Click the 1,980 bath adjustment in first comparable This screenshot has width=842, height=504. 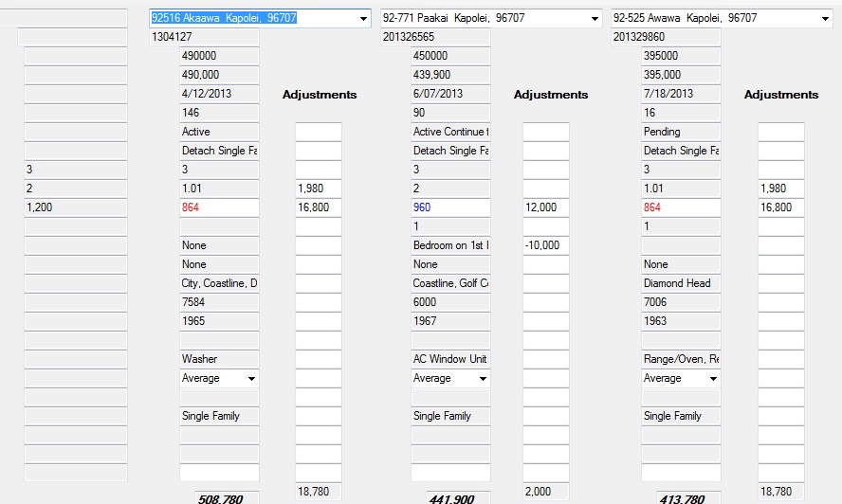pos(319,189)
